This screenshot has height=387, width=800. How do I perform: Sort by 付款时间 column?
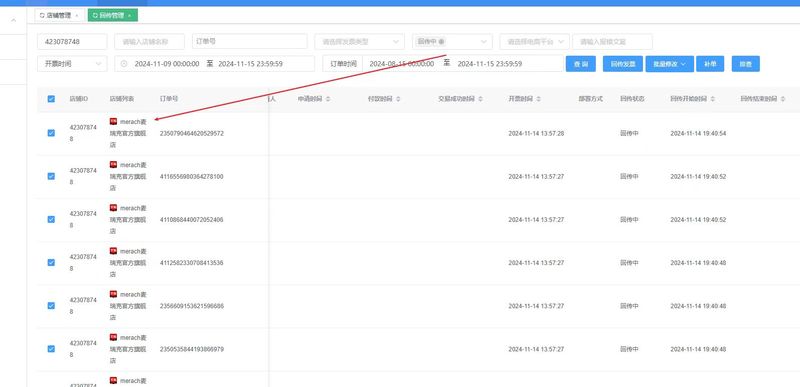pos(398,99)
